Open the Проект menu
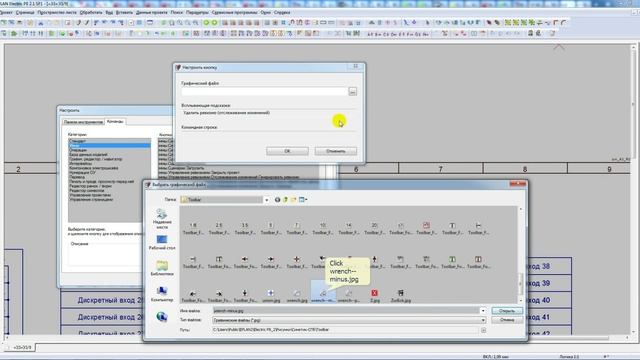The width and height of the screenshot is (640, 360). point(6,13)
